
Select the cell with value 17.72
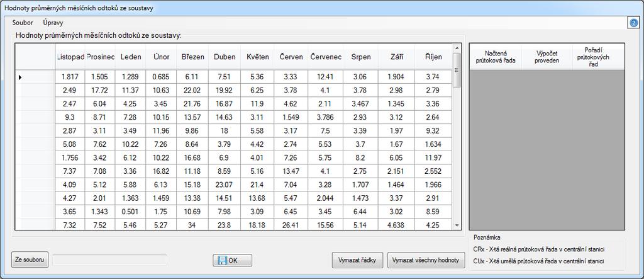coord(100,90)
